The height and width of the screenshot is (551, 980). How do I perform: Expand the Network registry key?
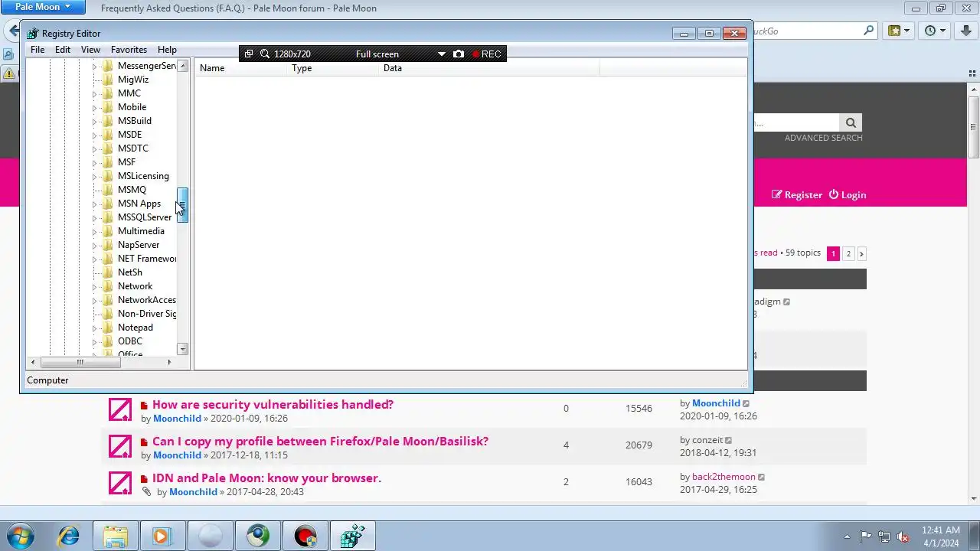(95, 286)
